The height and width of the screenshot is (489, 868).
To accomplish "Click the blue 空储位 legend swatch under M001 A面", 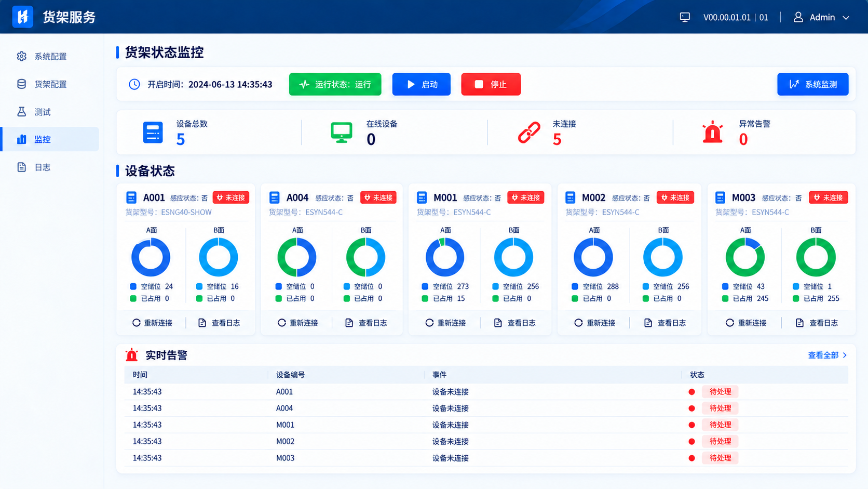I will coord(425,286).
